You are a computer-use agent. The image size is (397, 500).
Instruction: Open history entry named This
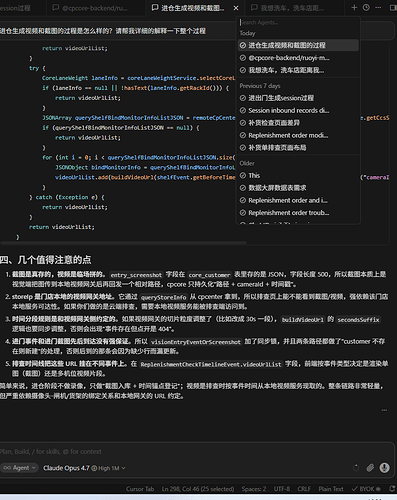298,175
